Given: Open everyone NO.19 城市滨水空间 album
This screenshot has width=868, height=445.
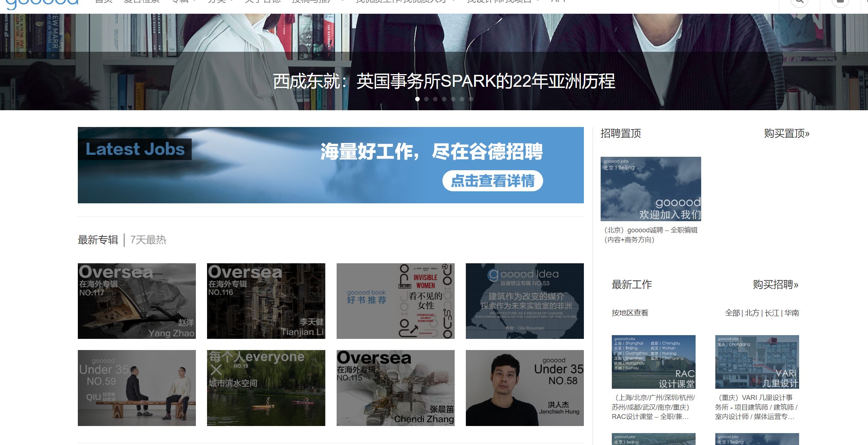Looking at the screenshot, I should (266, 388).
